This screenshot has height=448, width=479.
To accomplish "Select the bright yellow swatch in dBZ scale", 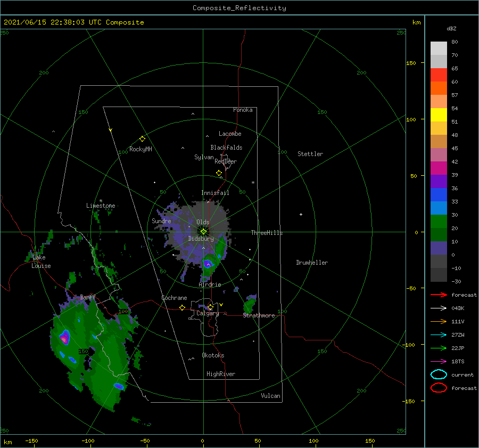I will [439, 115].
